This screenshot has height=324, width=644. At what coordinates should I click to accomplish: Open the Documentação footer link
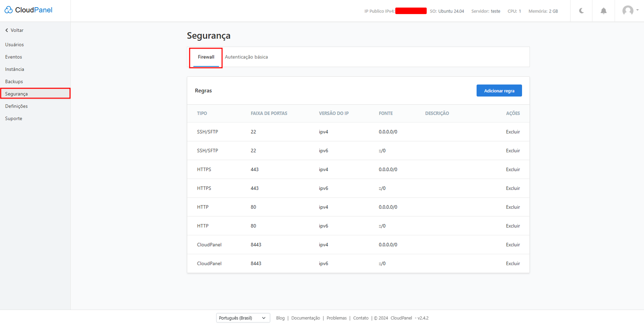[305, 318]
